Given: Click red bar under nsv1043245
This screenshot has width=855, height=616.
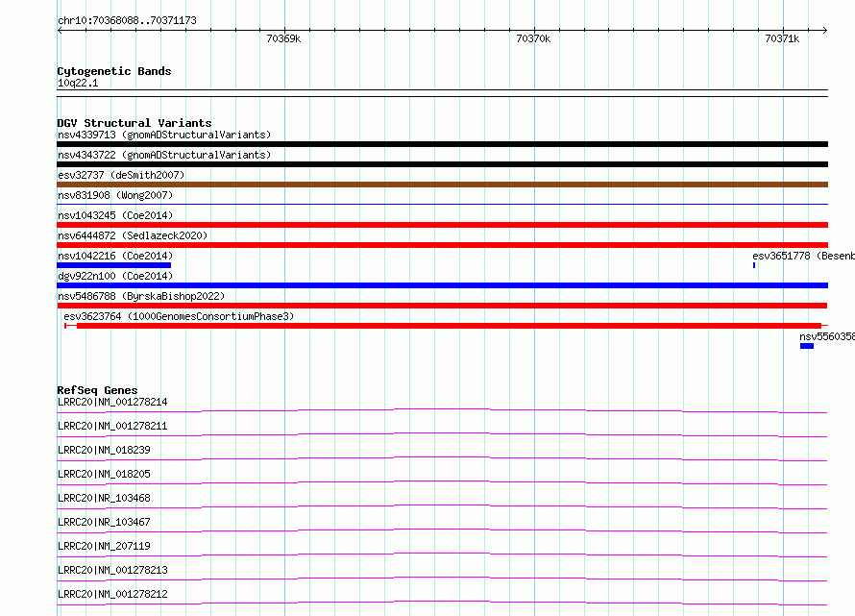Looking at the screenshot, I should pos(442,225).
